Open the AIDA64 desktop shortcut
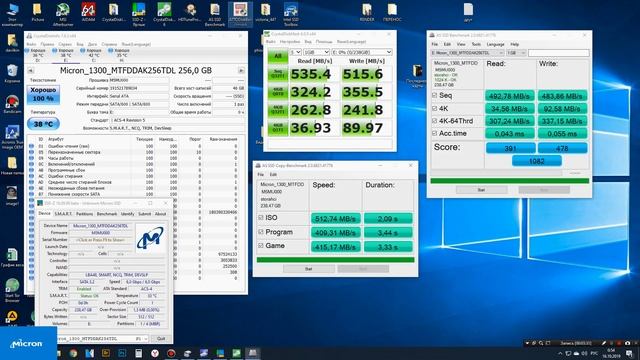 [x=88, y=13]
